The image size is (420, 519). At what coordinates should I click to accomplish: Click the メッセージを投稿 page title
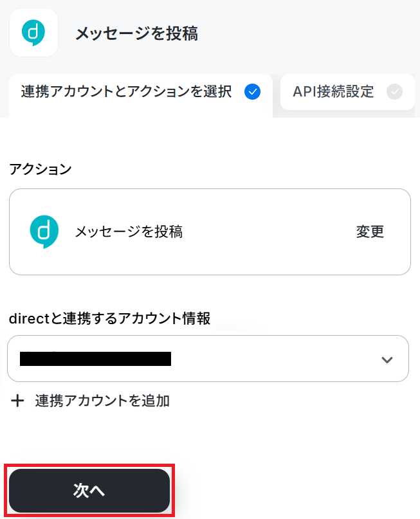tap(137, 33)
